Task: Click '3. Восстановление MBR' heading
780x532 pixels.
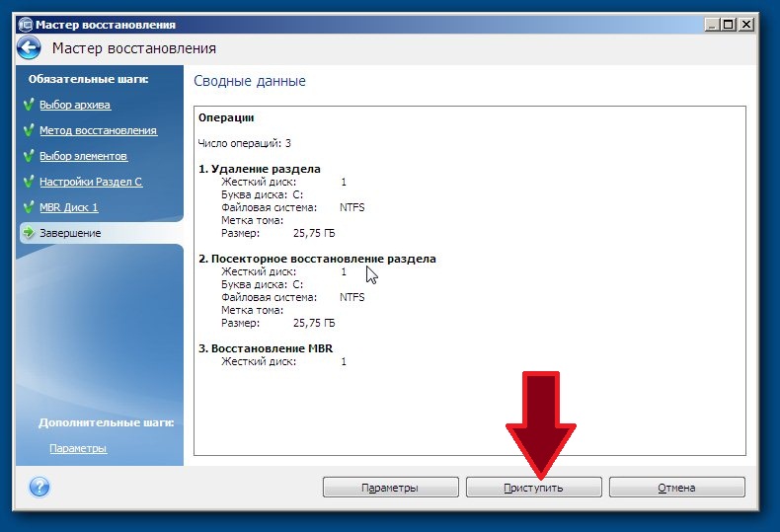Action: [266, 348]
